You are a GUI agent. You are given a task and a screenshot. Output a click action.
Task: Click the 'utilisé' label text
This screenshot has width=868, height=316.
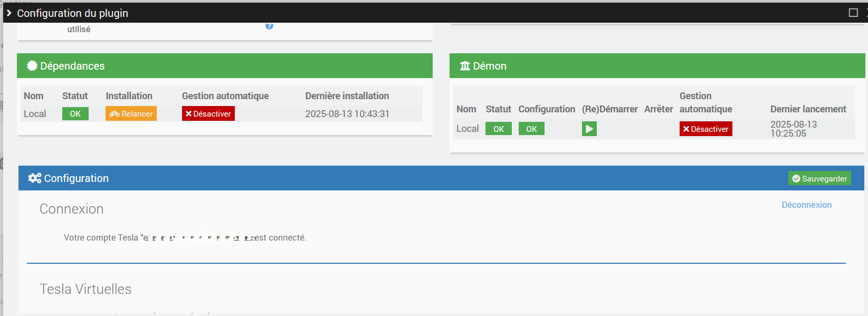[79, 30]
